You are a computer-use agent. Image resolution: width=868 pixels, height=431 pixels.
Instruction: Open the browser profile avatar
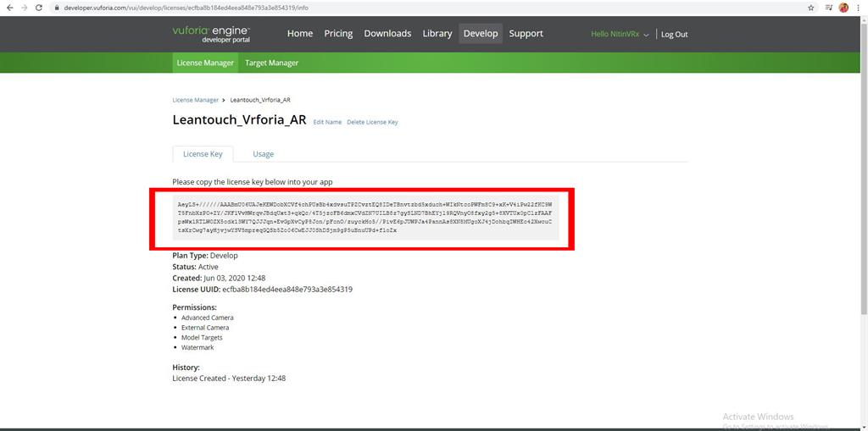tap(843, 8)
